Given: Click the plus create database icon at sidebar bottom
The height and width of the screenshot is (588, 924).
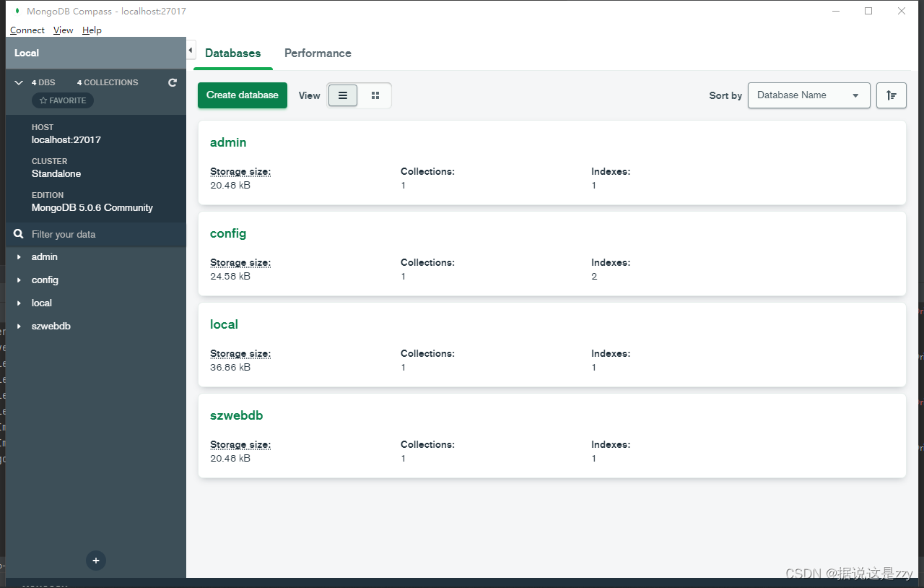Looking at the screenshot, I should [x=96, y=561].
